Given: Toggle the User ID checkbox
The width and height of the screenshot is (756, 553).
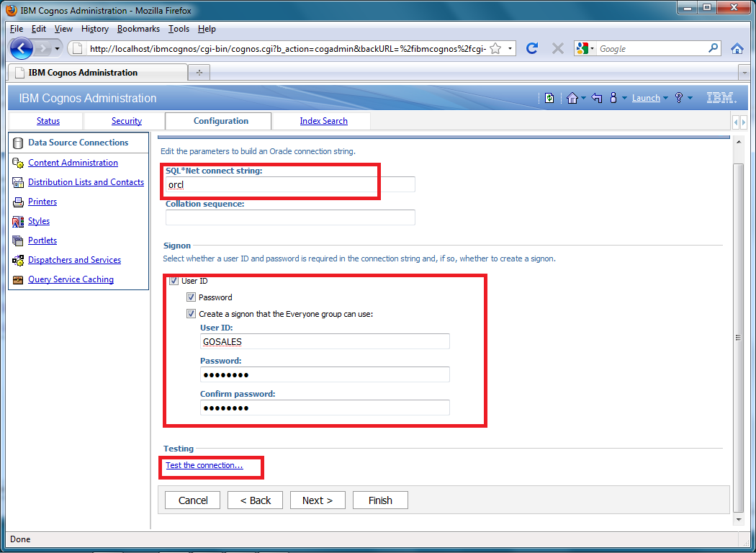Looking at the screenshot, I should [174, 281].
